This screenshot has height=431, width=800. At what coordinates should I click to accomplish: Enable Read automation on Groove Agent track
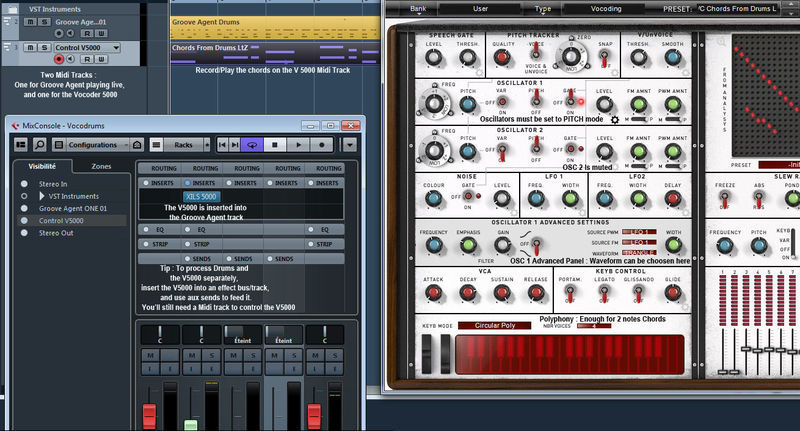87,34
